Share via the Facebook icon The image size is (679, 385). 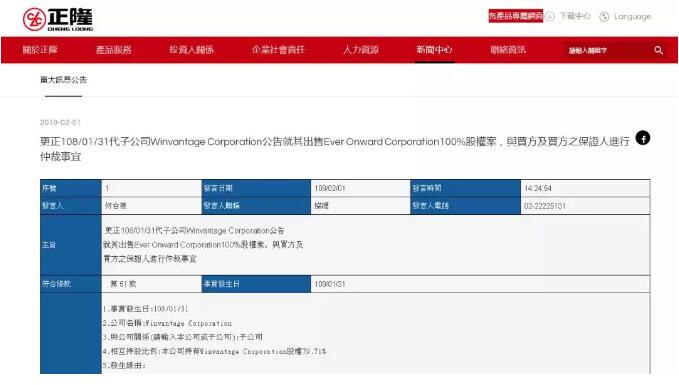[643, 138]
